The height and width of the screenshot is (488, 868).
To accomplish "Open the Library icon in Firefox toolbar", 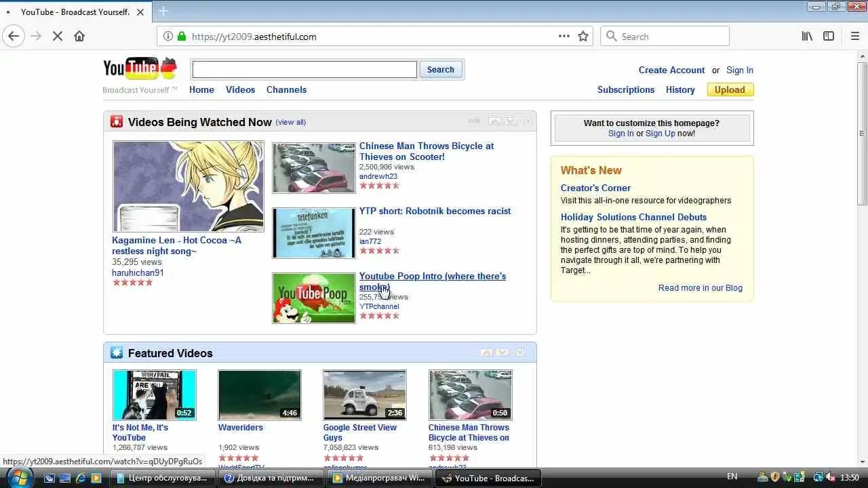I will point(807,37).
